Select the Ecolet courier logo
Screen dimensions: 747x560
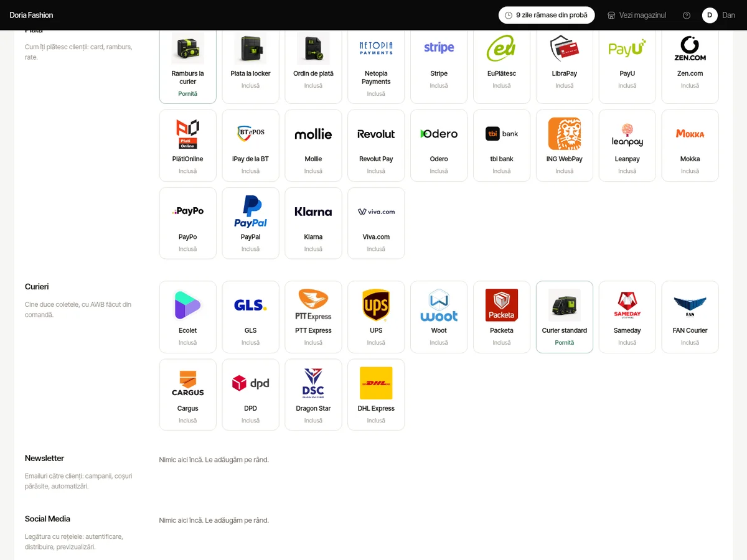pos(188,306)
